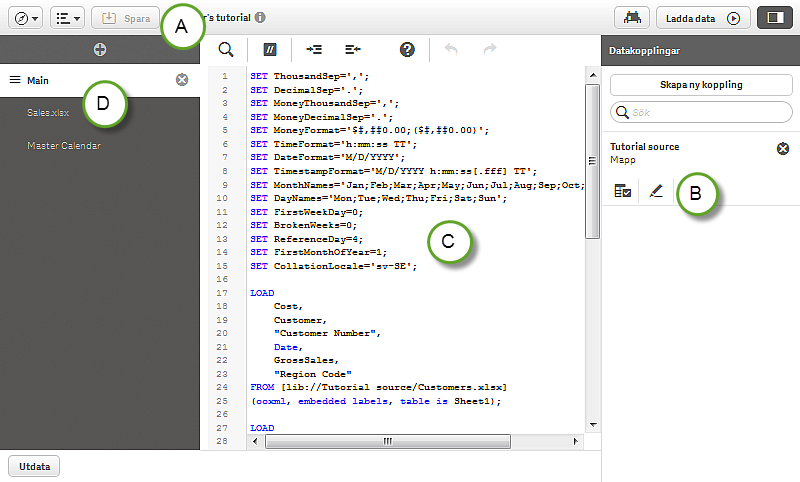Click the editor vertical scrollbar down arrow
Viewport: 800px width, 482px height.
point(592,424)
